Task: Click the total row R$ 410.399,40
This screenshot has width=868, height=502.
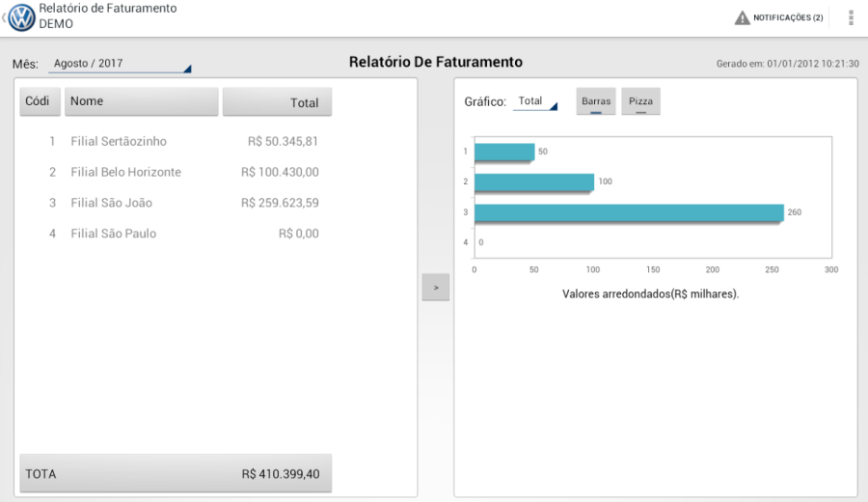Action: 176,474
